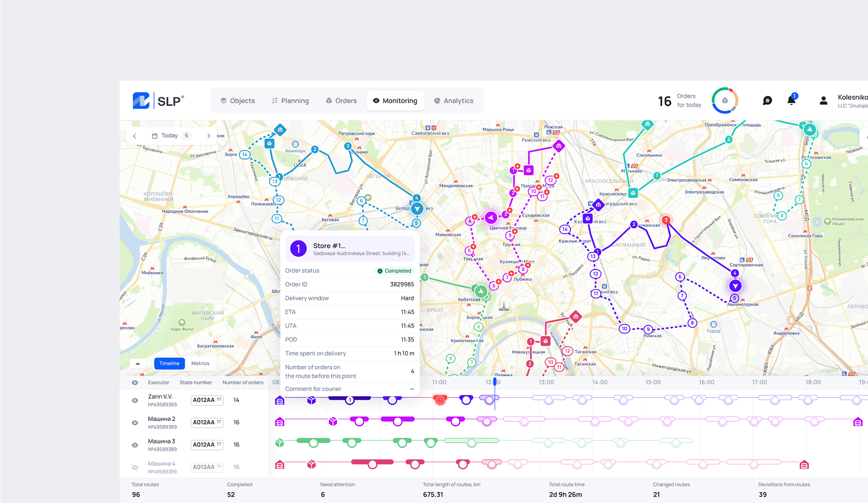Viewport: 868px width, 503px height.
Task: Show Машина 4 route on the map
Action: click(134, 467)
